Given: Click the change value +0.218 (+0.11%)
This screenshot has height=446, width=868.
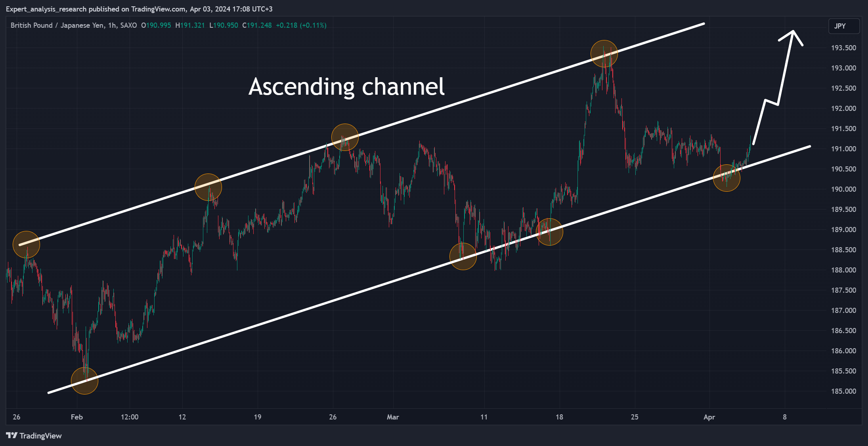Looking at the screenshot, I should tap(301, 25).
